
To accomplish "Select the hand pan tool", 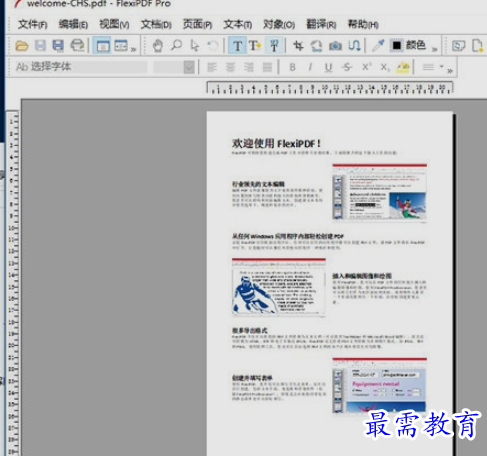I will (158, 45).
